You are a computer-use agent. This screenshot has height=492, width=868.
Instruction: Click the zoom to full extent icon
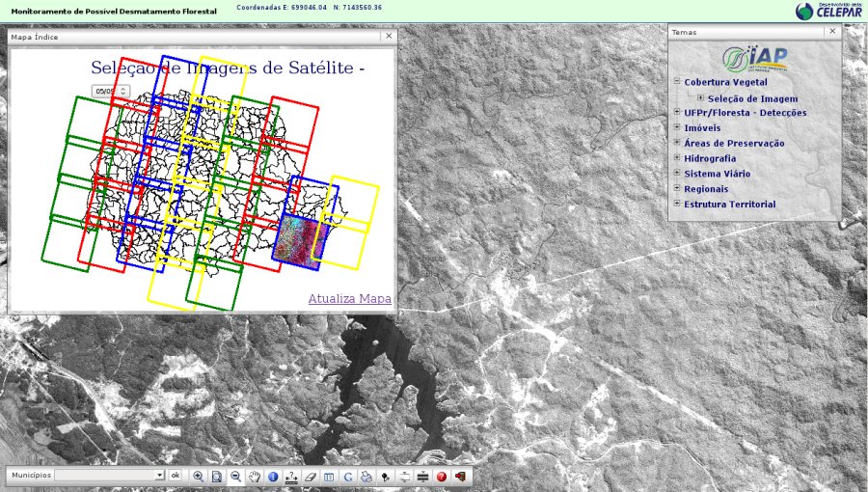coord(217,476)
